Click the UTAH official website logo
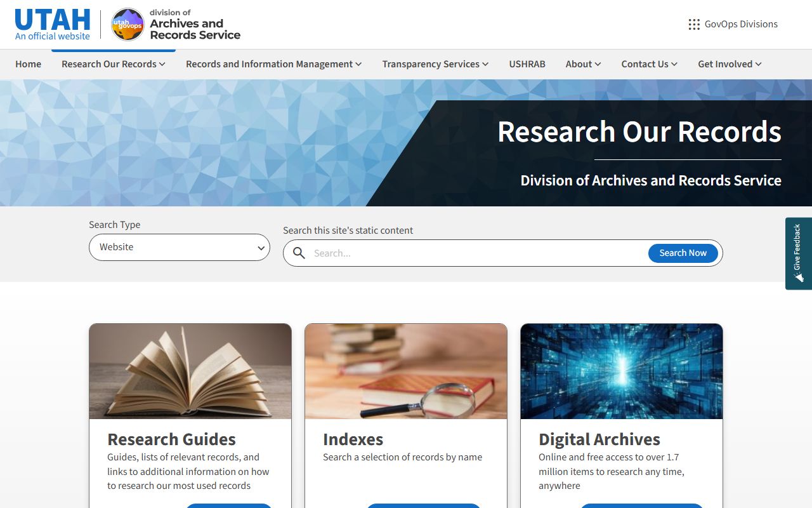Screen dimensions: 812x508 [x=53, y=24]
